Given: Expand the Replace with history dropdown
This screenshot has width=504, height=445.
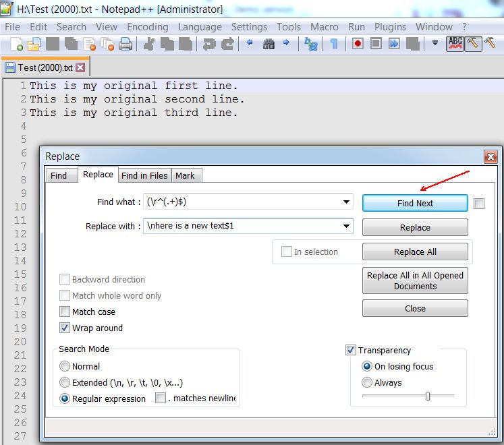Looking at the screenshot, I should point(346,226).
